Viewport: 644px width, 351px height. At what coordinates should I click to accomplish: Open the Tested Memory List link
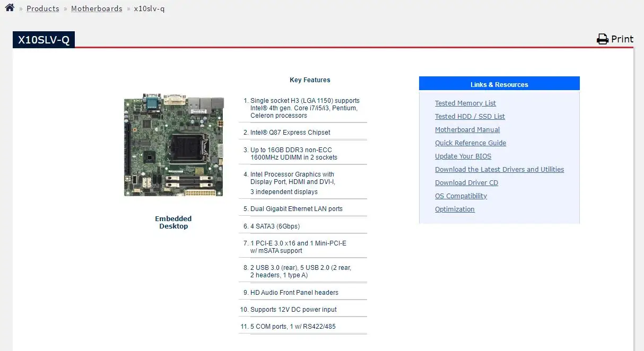[466, 103]
